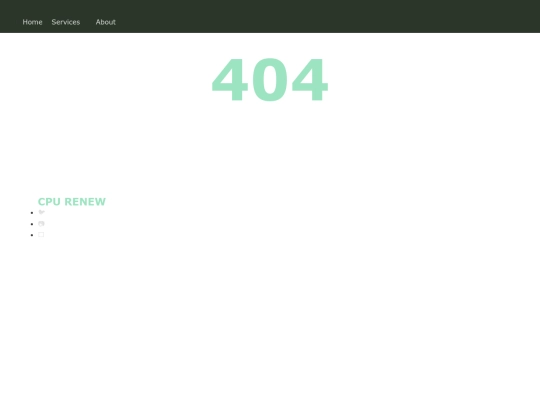Open the Services menu item
The width and height of the screenshot is (540, 405).
click(66, 22)
